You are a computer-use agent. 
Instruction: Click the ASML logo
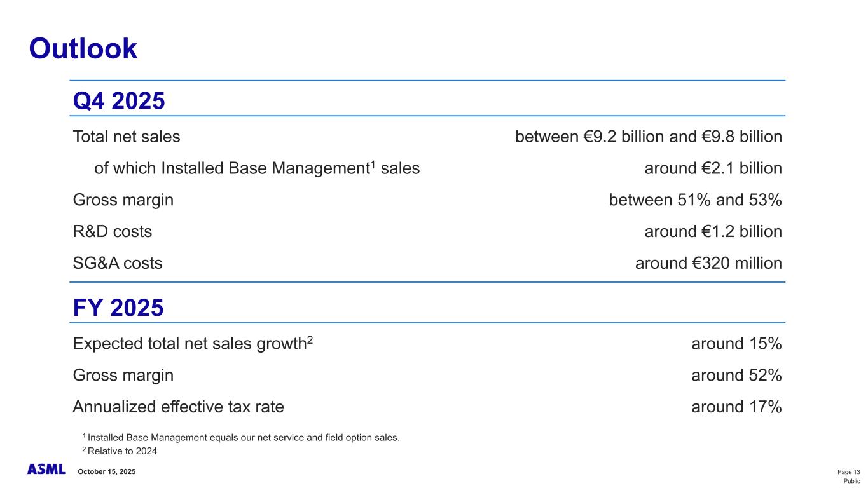point(46,470)
